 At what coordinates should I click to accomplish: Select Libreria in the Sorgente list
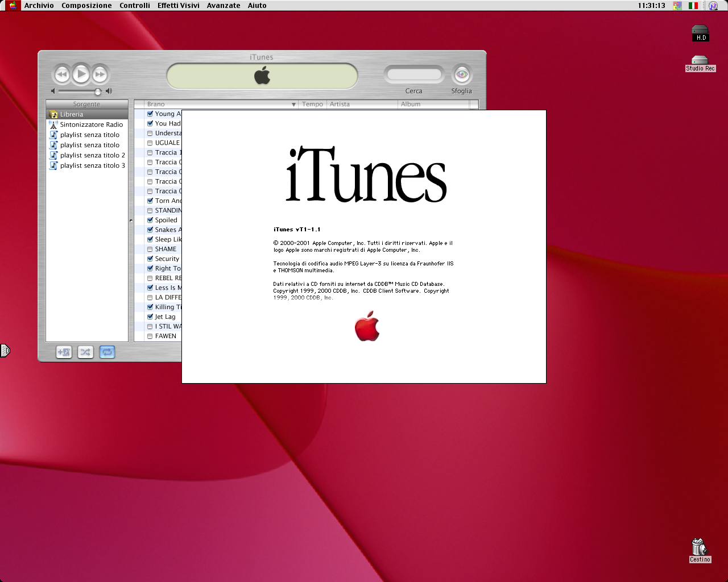(87, 114)
